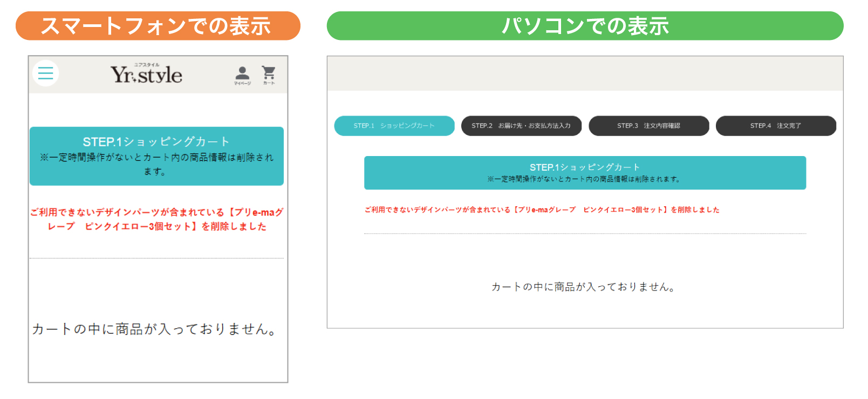Image resolution: width=868 pixels, height=399 pixels.
Task: Click the gray header bar in PC view
Action: tap(585, 73)
